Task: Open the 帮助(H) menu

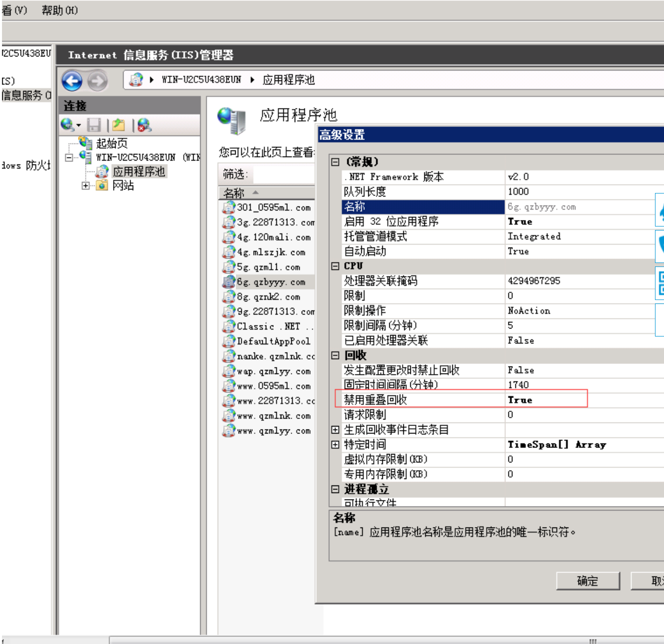Action: click(x=60, y=10)
